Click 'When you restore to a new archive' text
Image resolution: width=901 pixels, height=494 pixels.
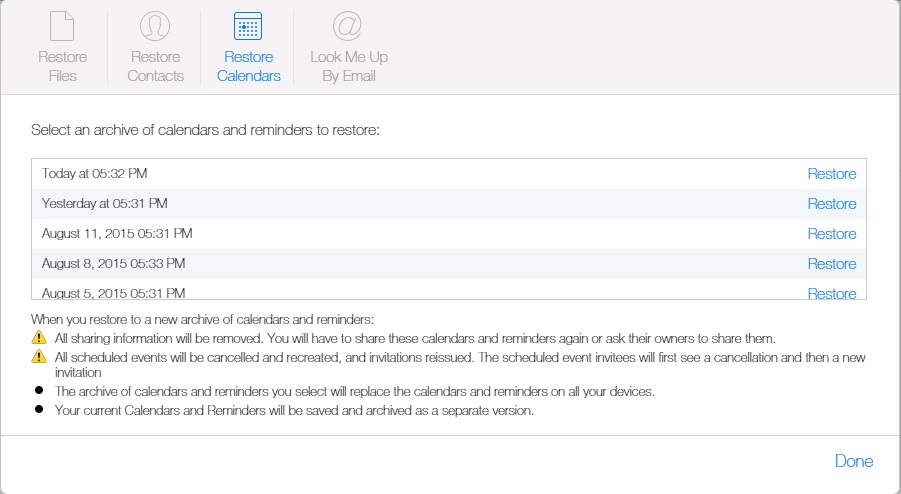pos(202,319)
